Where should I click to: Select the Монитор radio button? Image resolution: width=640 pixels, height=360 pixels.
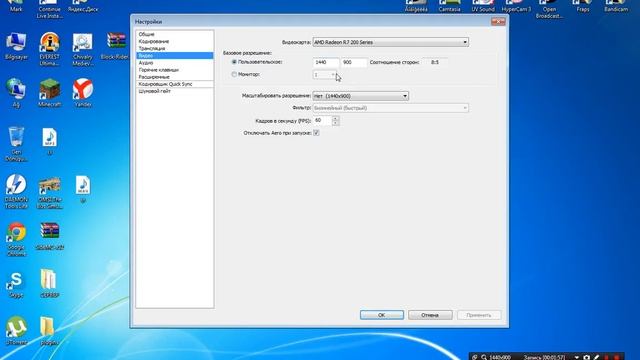[234, 74]
